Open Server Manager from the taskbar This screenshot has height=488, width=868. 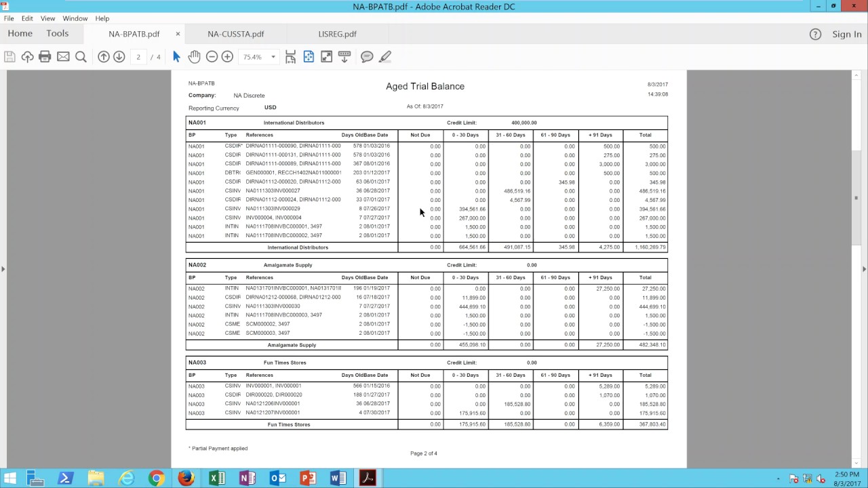click(x=35, y=479)
